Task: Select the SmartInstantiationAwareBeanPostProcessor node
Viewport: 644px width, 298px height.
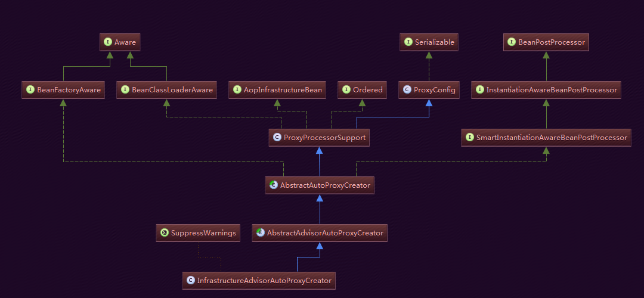Action: click(546, 138)
